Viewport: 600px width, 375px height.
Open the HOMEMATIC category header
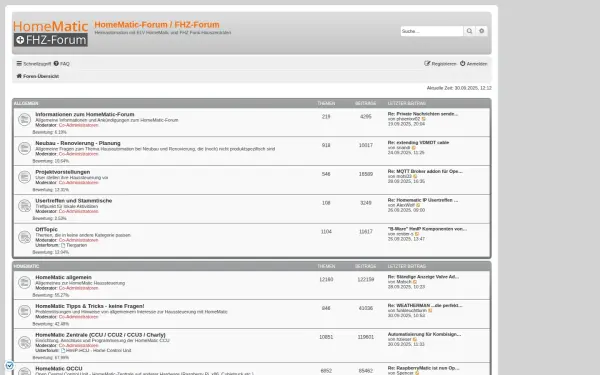tap(26, 266)
